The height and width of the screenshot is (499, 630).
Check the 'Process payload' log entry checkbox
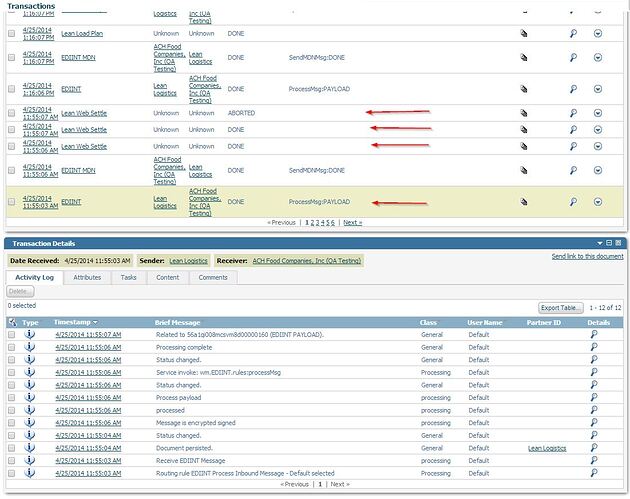click(12, 398)
